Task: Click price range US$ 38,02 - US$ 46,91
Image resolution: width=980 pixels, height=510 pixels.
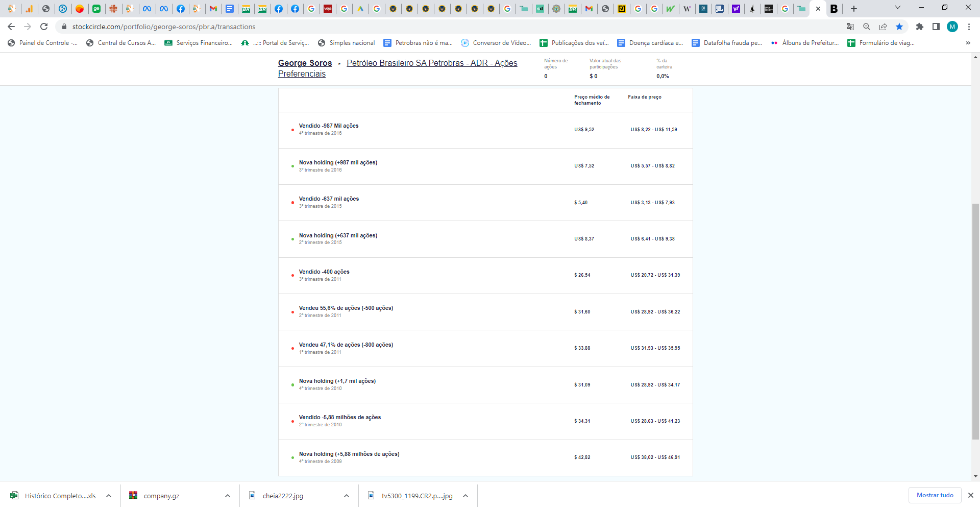Action: click(x=655, y=457)
